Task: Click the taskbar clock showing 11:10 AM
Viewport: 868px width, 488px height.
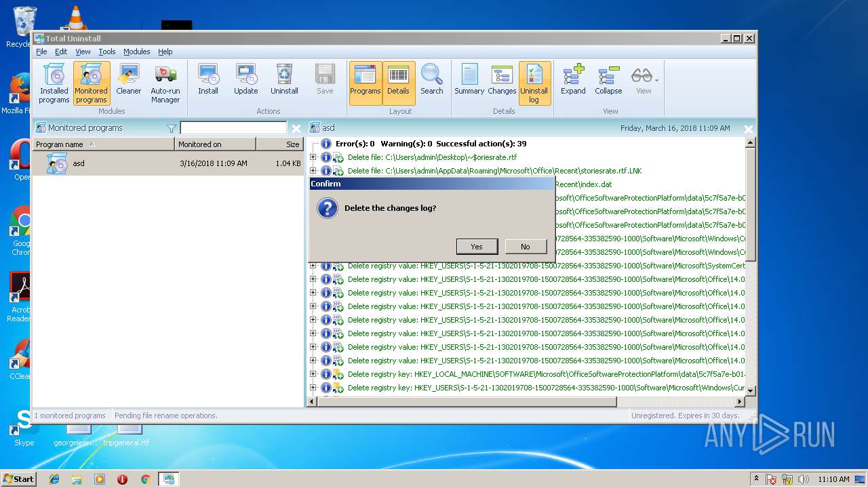Action: click(833, 479)
